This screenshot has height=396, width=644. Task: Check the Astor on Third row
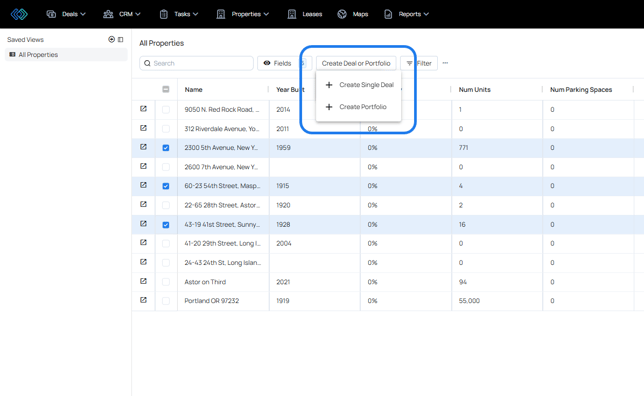click(x=166, y=282)
